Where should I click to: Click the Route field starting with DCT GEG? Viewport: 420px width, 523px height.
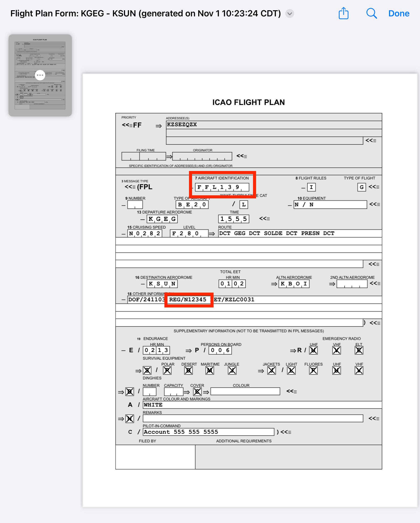point(300,233)
